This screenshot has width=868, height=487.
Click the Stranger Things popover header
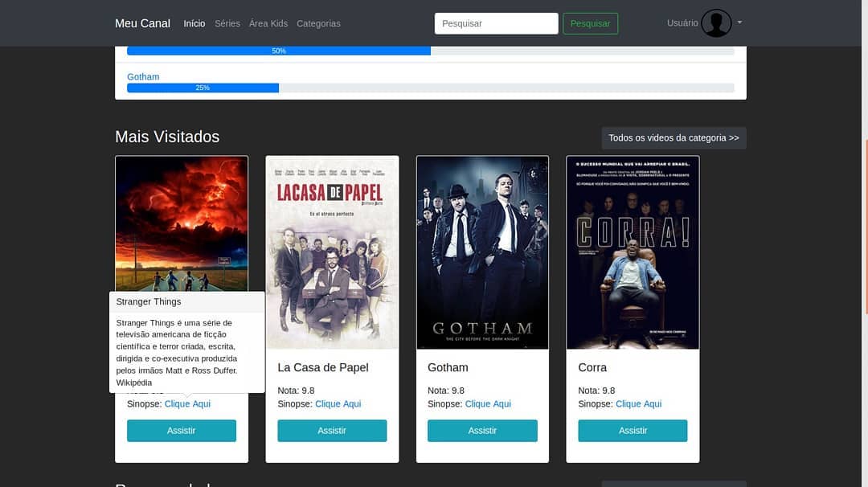pyautogui.click(x=187, y=301)
